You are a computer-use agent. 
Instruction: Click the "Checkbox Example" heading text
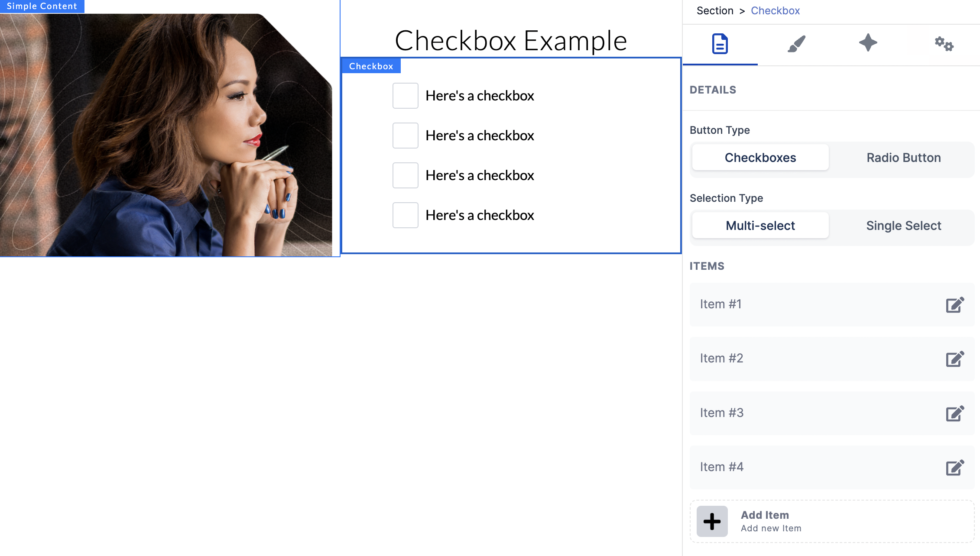tap(511, 40)
